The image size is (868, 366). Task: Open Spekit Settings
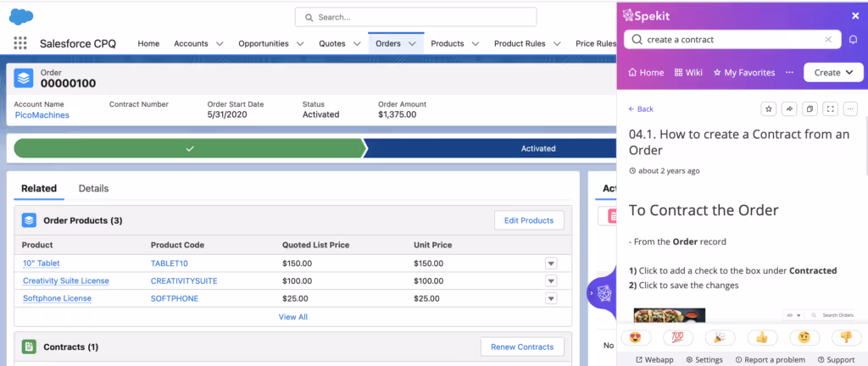click(x=704, y=359)
